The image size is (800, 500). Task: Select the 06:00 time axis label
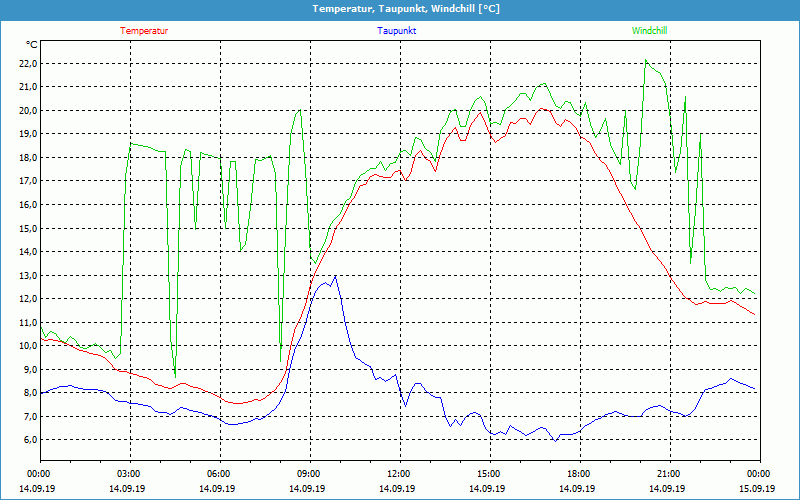(219, 473)
